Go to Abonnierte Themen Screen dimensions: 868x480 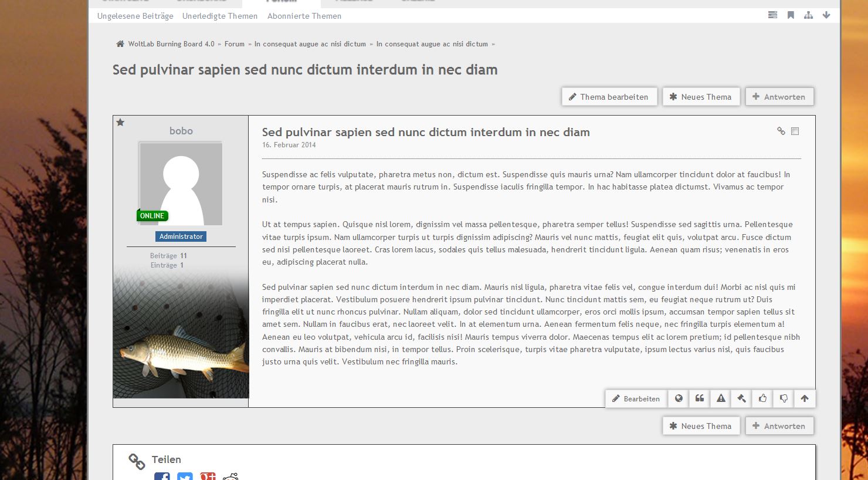tap(304, 16)
